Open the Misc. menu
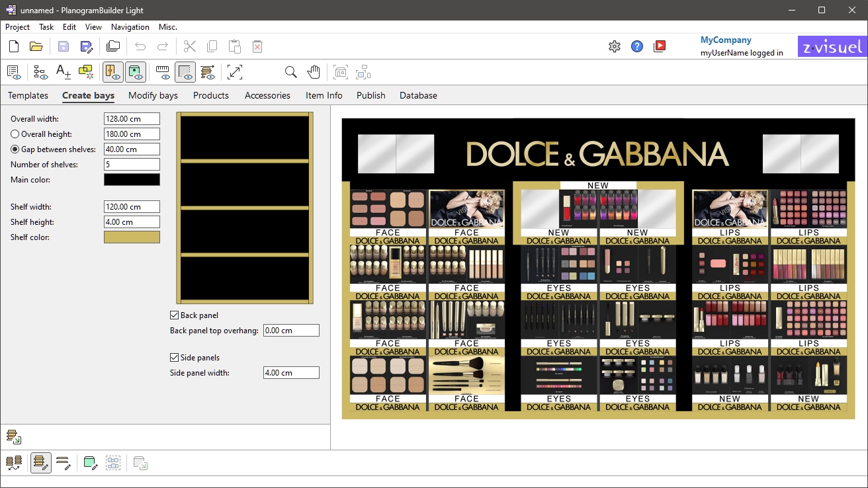The image size is (868, 488). (168, 27)
